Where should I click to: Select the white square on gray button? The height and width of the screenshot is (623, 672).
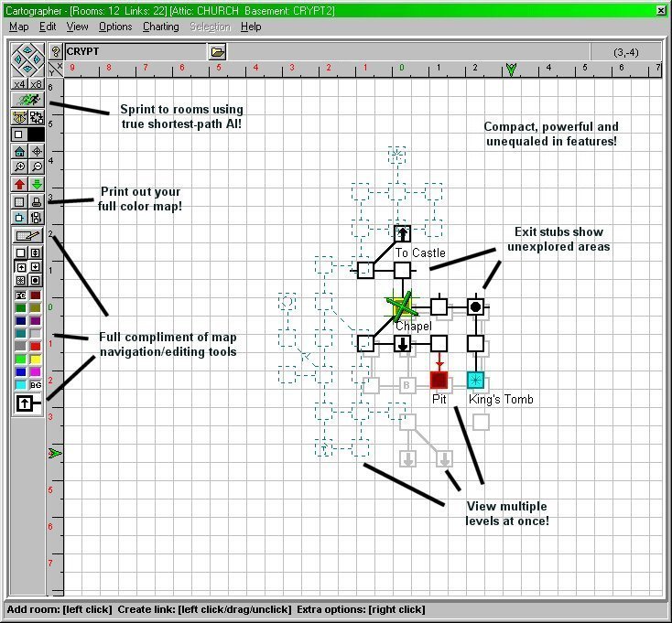19,134
